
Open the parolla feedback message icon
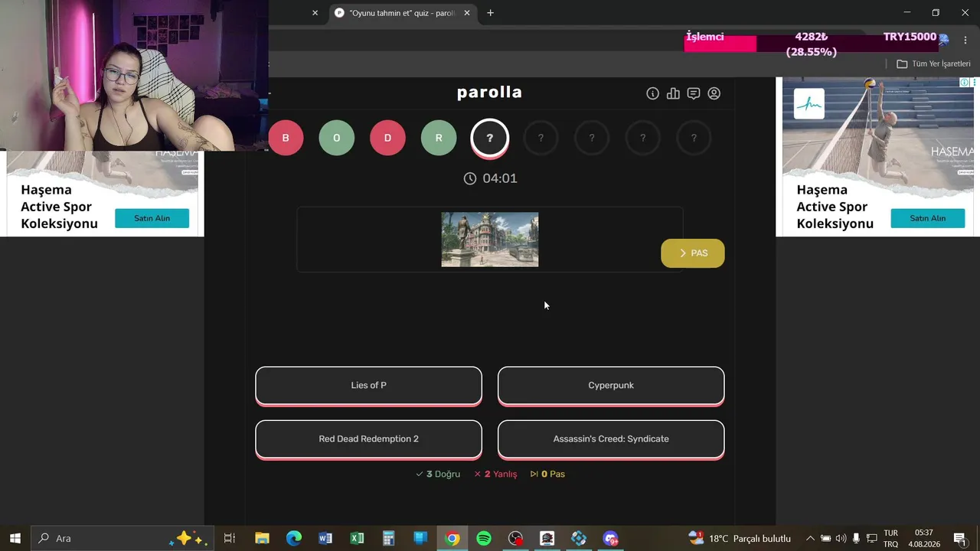point(694,93)
